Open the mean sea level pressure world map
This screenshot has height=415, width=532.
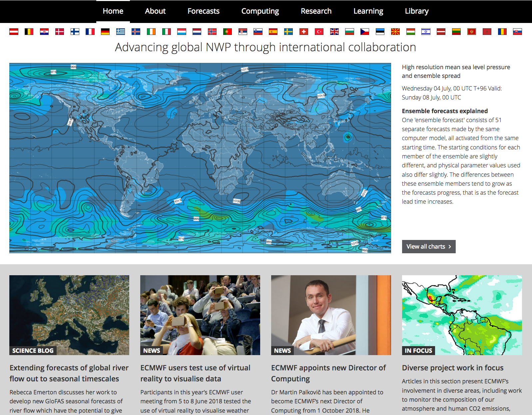[200, 158]
